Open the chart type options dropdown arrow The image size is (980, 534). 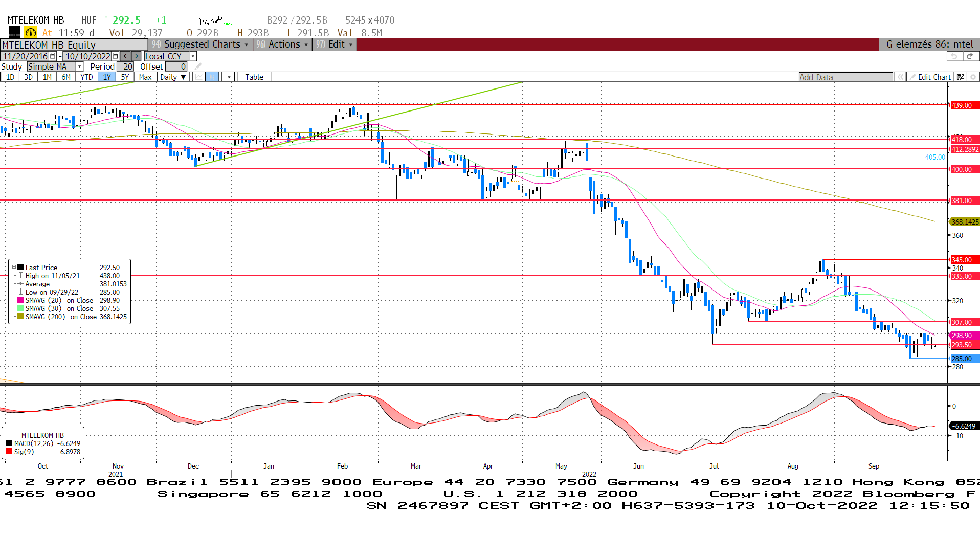pos(229,77)
